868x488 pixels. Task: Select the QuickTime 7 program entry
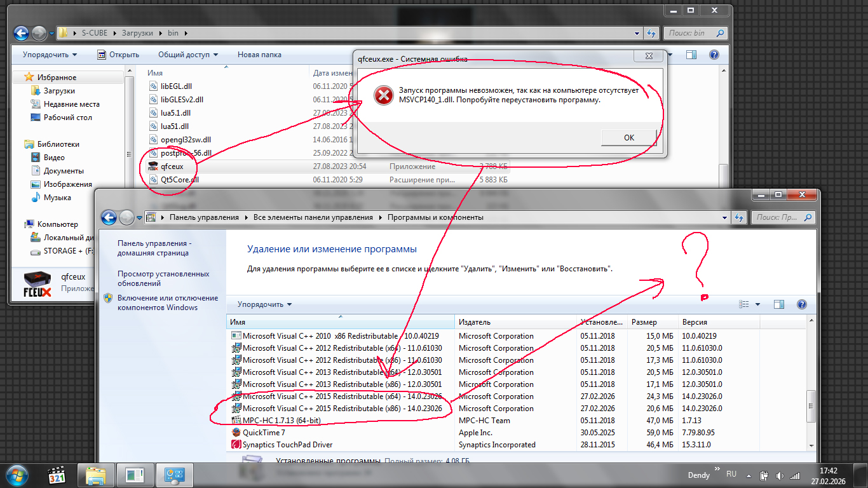pos(264,433)
